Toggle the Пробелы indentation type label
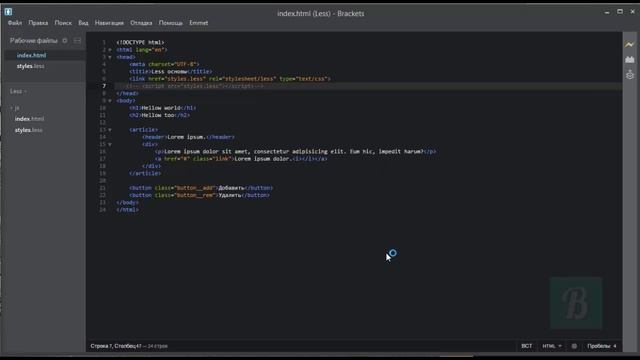Image resolution: width=640 pixels, height=360 pixels. click(x=599, y=346)
